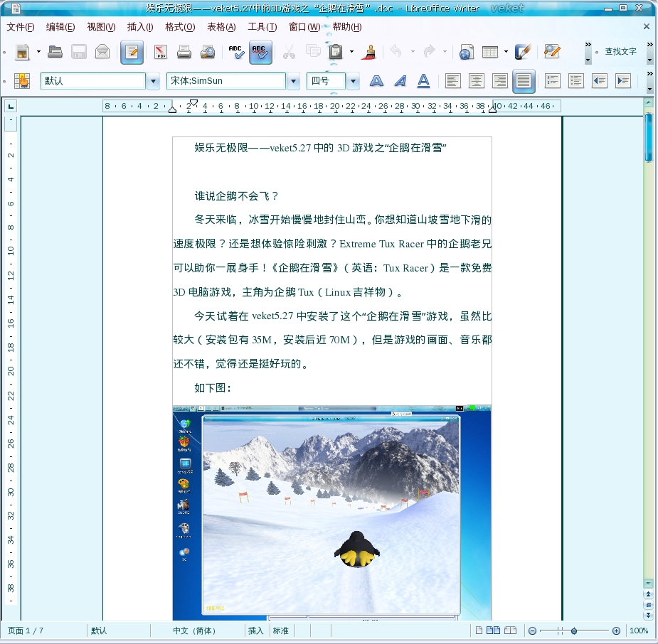Decrease paragraph indent
This screenshot has width=658, height=644.
[599, 81]
